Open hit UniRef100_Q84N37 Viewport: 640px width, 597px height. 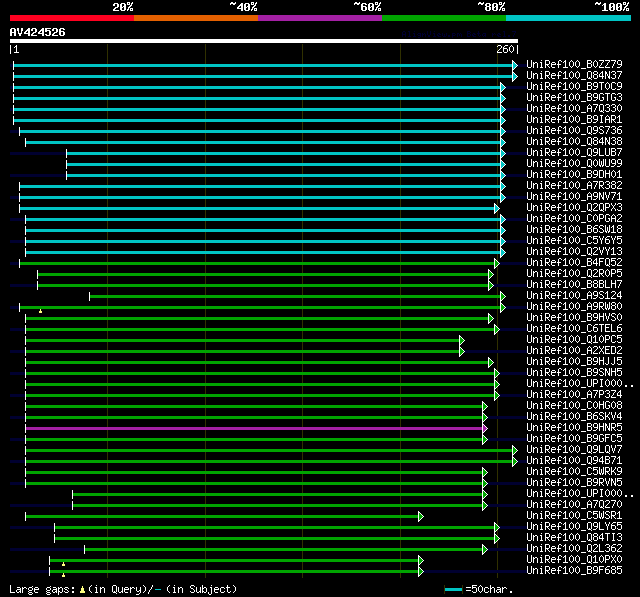click(574, 75)
